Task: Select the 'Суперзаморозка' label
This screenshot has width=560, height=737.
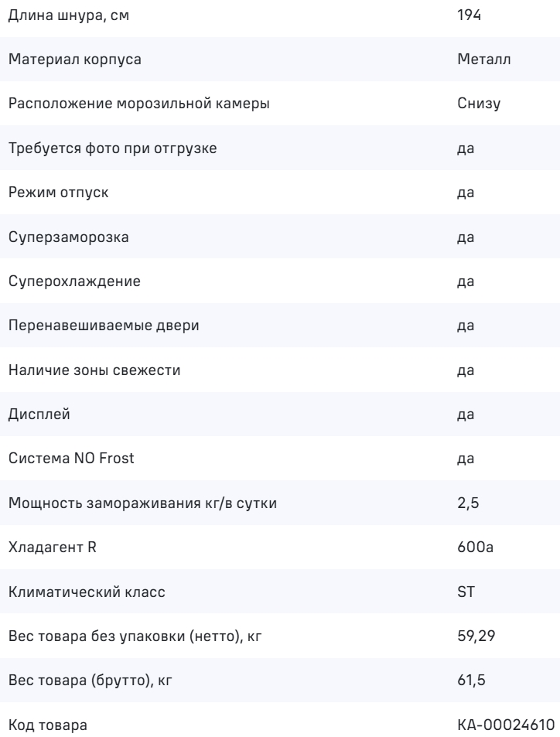Action: (69, 237)
